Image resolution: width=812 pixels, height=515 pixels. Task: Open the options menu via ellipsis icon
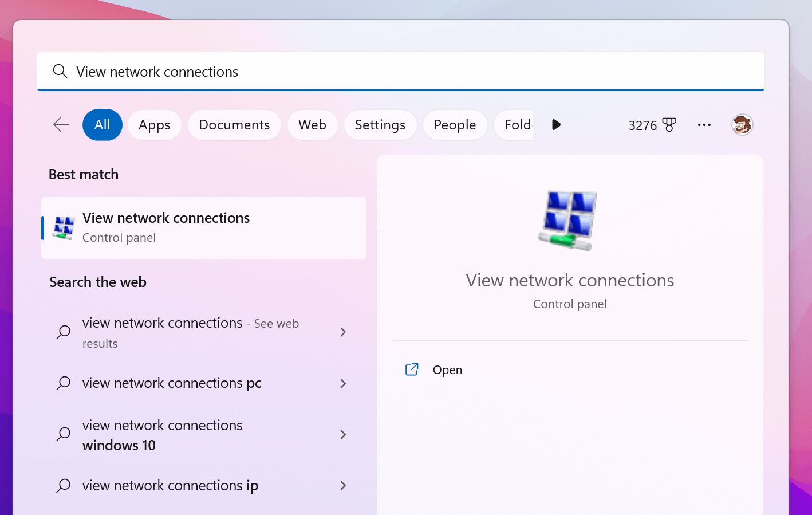704,124
